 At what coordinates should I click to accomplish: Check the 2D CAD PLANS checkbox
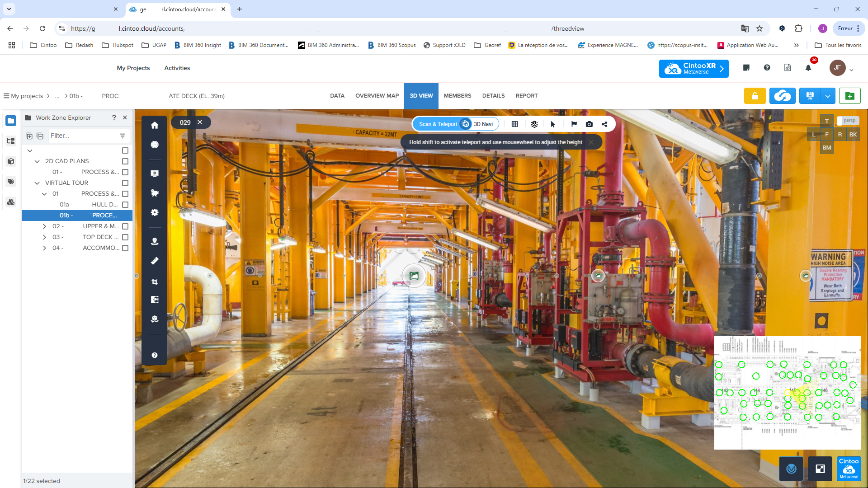tap(125, 161)
